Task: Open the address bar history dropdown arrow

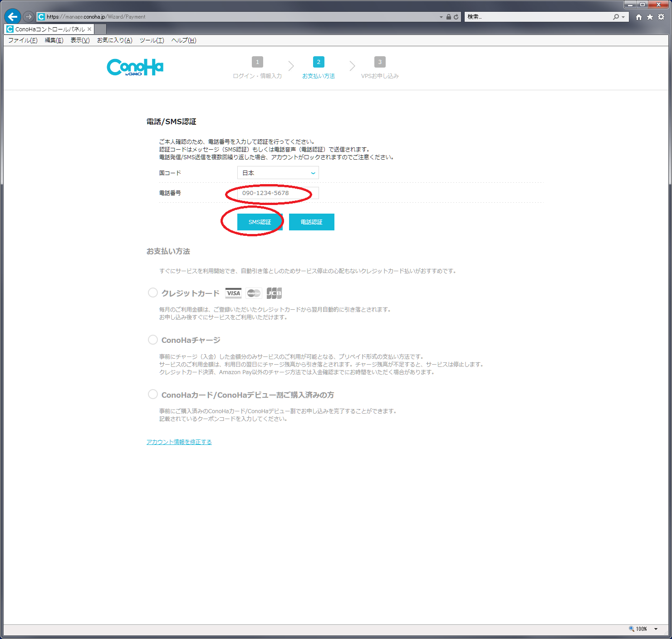Action: coord(441,17)
